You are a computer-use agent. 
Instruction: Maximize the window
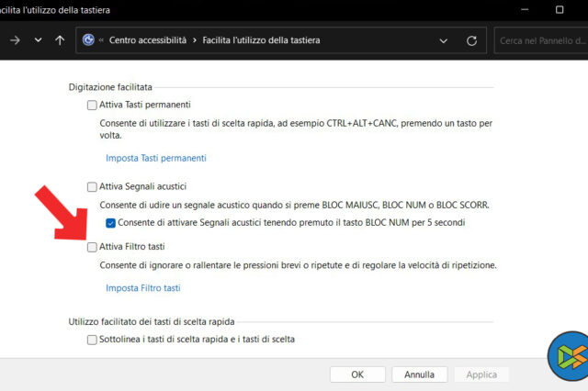pos(560,9)
